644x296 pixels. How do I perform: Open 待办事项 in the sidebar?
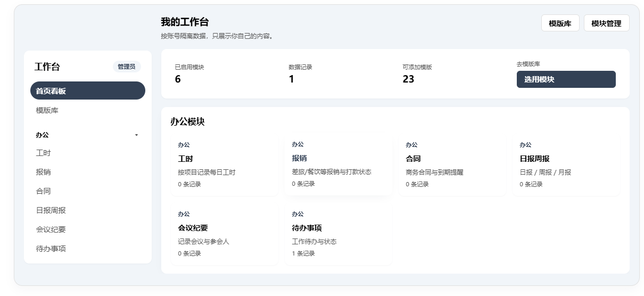[88, 249]
